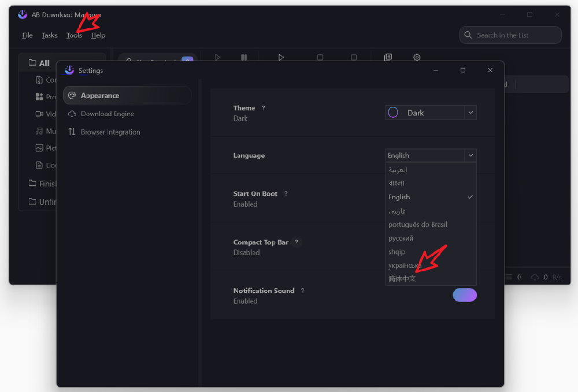578x392 pixels.
Task: Select বাংলা in the language list
Action: pyautogui.click(x=431, y=184)
